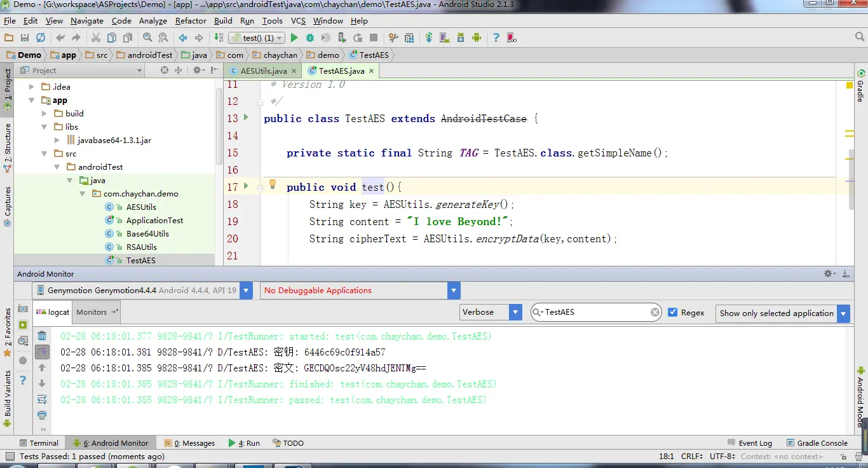Click the Open folder toolbar icon
Image resolution: width=868 pixels, height=468 pixels.
9,38
